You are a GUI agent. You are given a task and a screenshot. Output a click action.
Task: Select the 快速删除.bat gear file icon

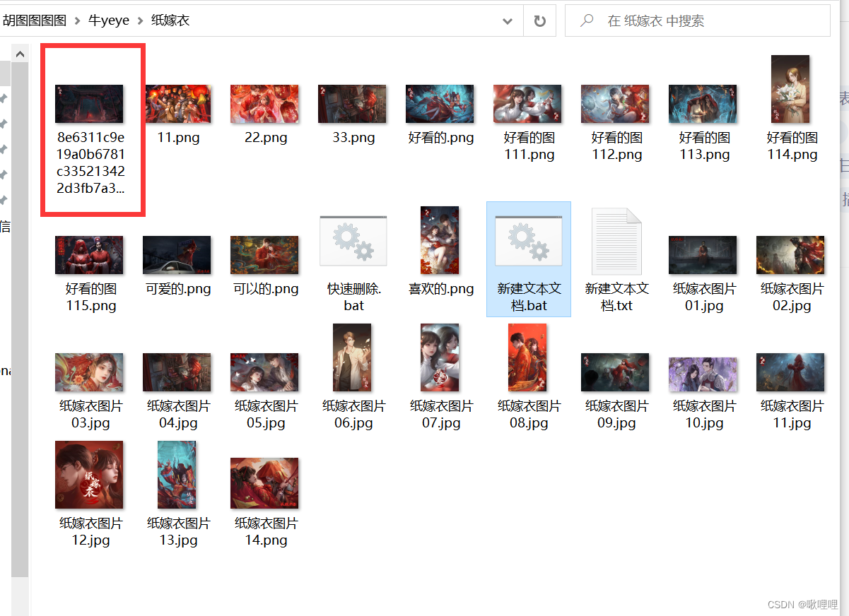(x=353, y=241)
